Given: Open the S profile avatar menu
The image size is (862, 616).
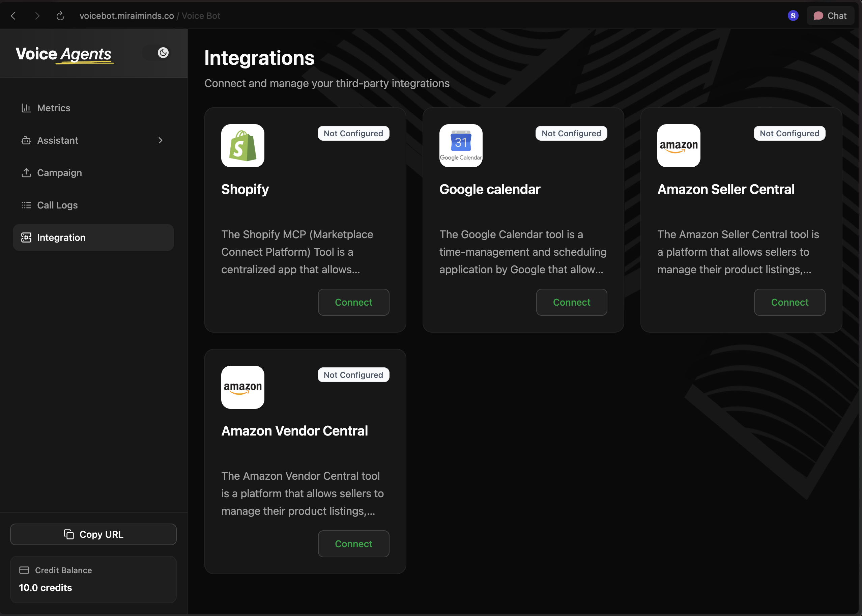Looking at the screenshot, I should (793, 16).
